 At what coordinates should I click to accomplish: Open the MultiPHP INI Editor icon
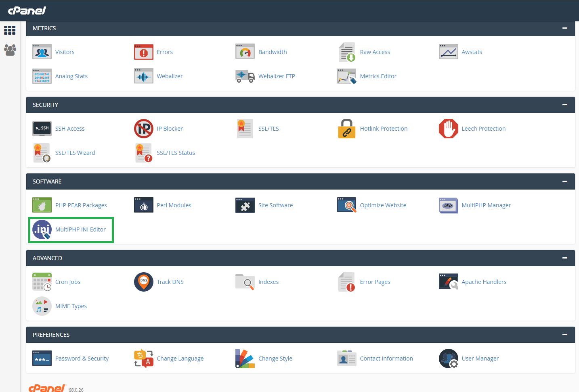click(x=42, y=229)
